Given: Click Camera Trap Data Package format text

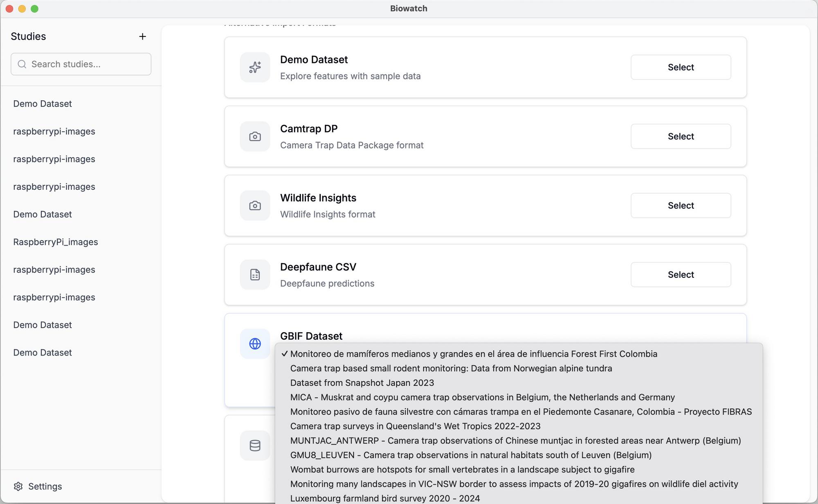Looking at the screenshot, I should pyautogui.click(x=352, y=145).
